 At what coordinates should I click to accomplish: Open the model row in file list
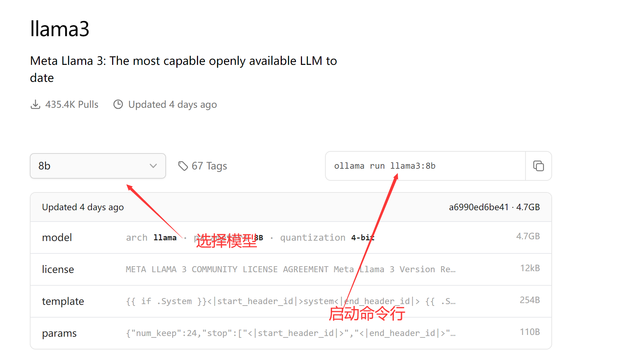[x=291, y=237]
